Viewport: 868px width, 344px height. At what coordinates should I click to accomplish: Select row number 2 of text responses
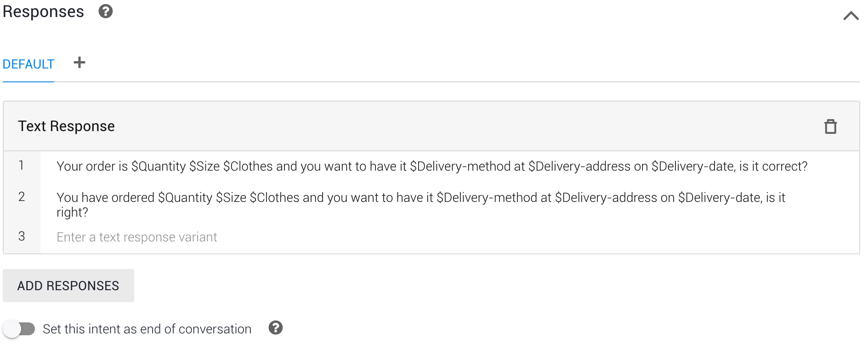21,196
